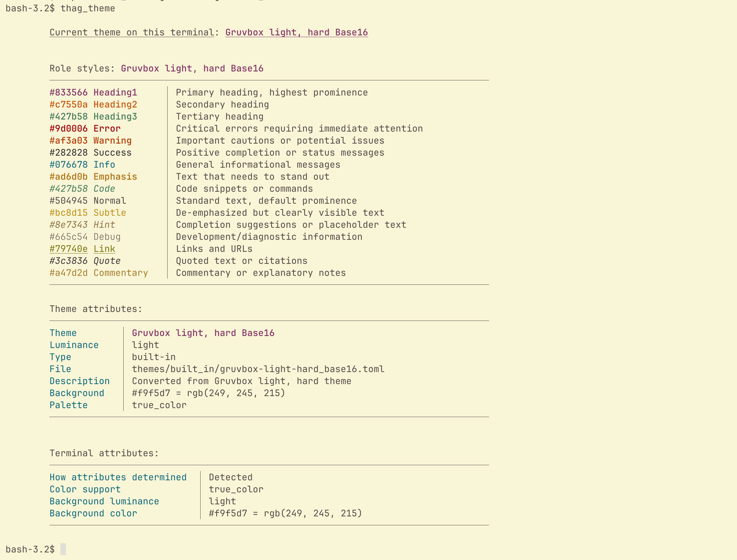Click the Detected value in terminal attributes
The image size is (737, 560).
pos(230,477)
